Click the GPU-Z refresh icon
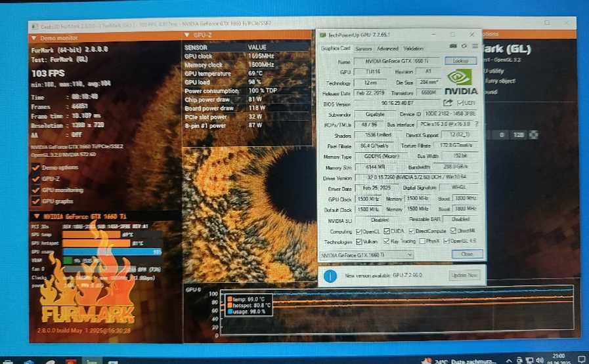Screen dimensions: 589x364 tap(464, 46)
